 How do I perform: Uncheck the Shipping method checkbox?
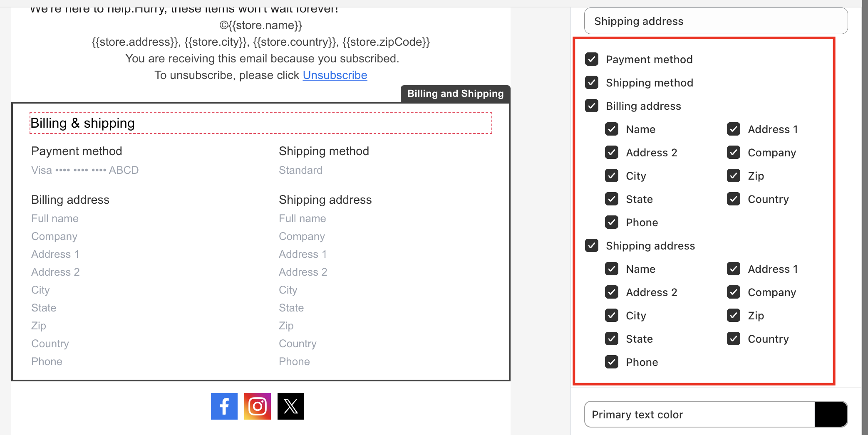[592, 83]
